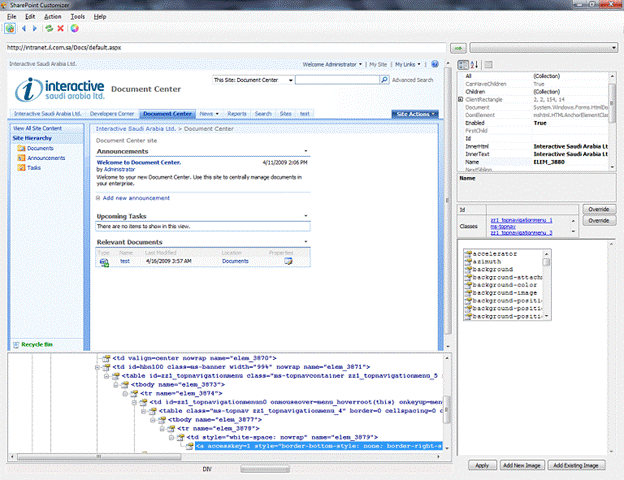Click the URL address bar field

pos(226,47)
